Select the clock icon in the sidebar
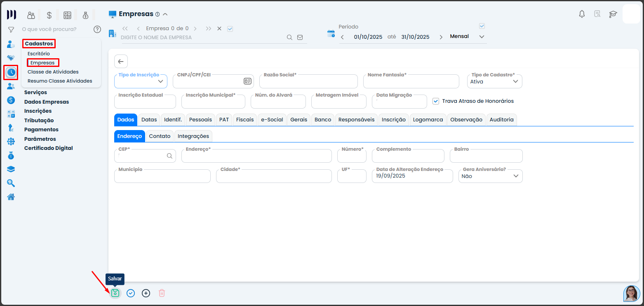This screenshot has width=644, height=306. pyautogui.click(x=11, y=72)
